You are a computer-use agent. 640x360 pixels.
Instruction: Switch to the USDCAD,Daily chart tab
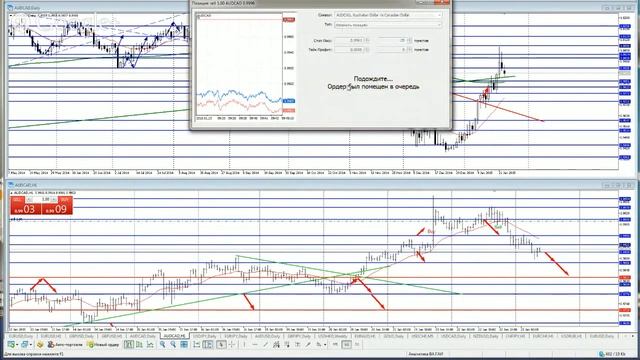pyautogui.click(x=453, y=336)
